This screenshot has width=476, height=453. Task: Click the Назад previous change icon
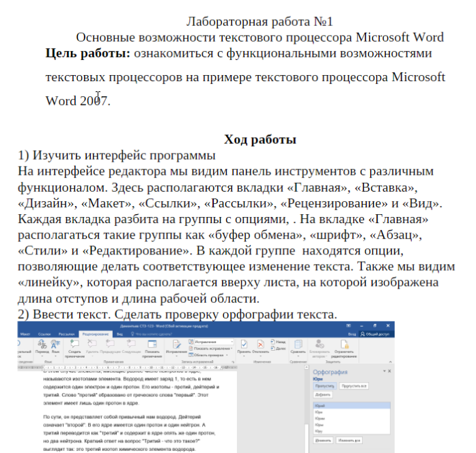pos(272,341)
